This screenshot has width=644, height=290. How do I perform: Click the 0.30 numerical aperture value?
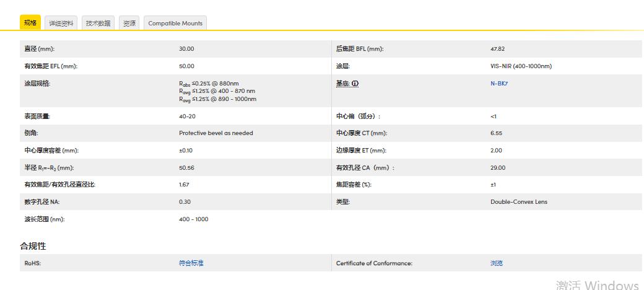point(185,201)
